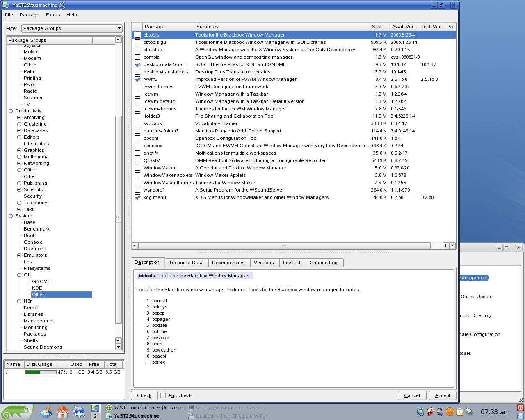Viewport: 525px width, 420px height.
Task: Toggle the desktop-data-SuSE checkbox
Action: (x=137, y=64)
